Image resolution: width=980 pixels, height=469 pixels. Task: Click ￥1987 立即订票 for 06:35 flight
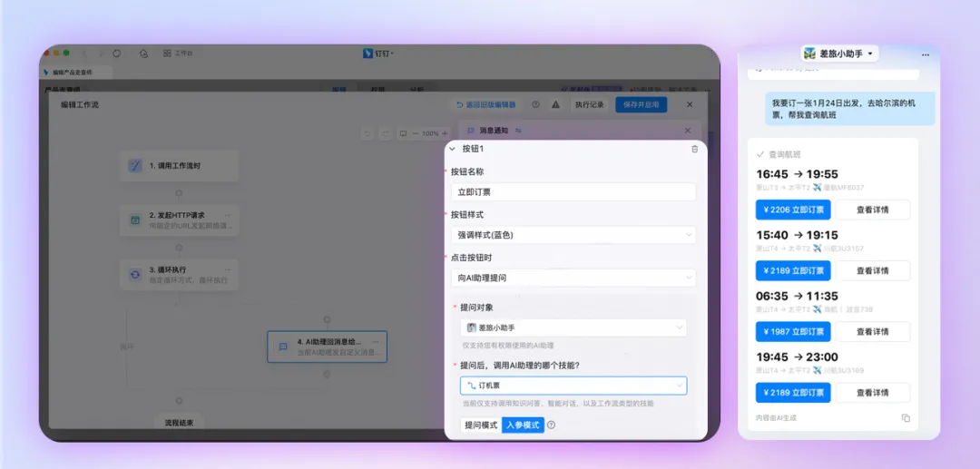pos(792,332)
